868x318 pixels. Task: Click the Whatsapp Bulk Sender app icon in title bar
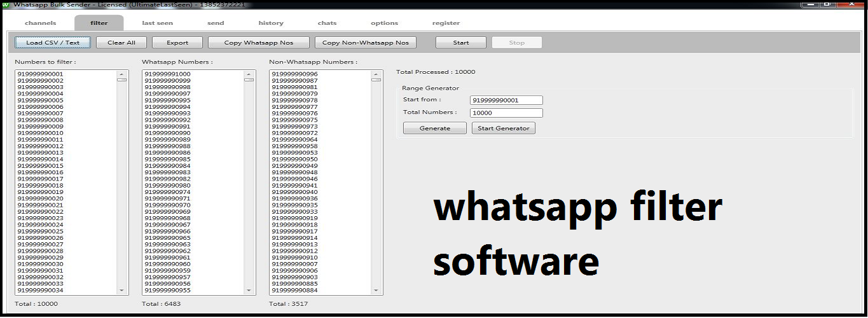pyautogui.click(x=6, y=4)
